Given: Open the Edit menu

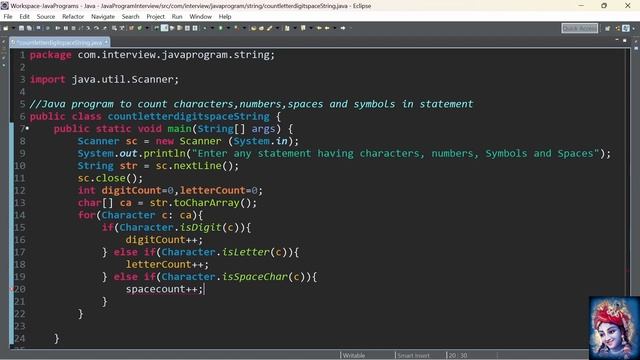Looking at the screenshot, I should click(24, 17).
